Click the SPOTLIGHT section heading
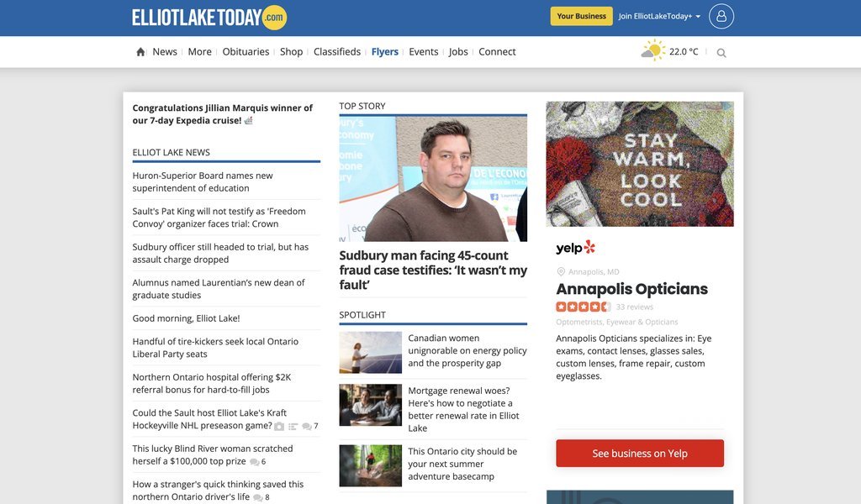Viewport: 861px width, 504px height. 362,315
